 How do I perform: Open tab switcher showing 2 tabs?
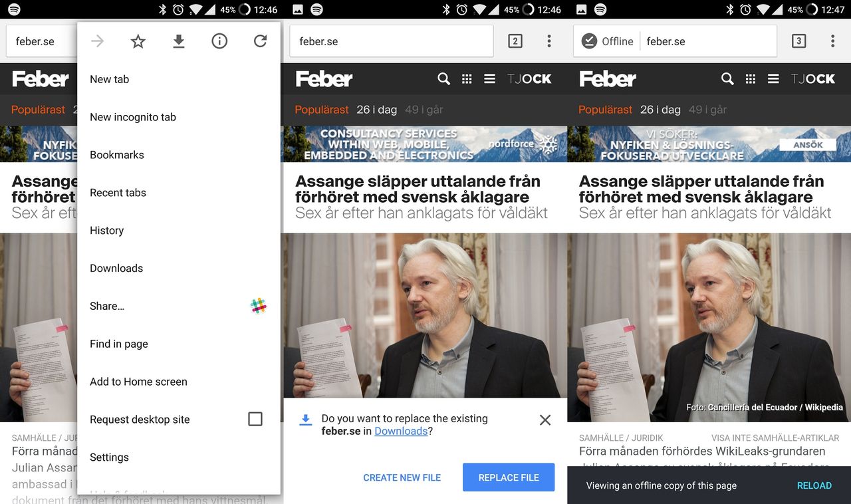(x=515, y=41)
